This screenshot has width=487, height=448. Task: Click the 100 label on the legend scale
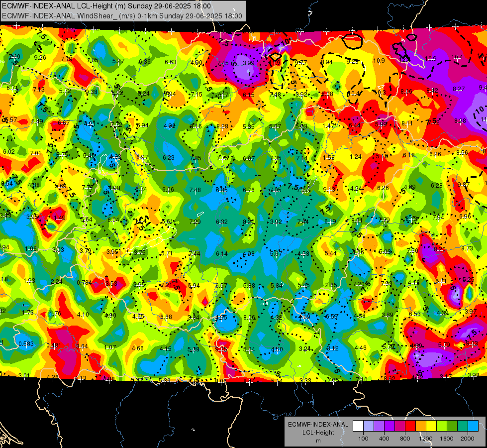[x=363, y=439]
